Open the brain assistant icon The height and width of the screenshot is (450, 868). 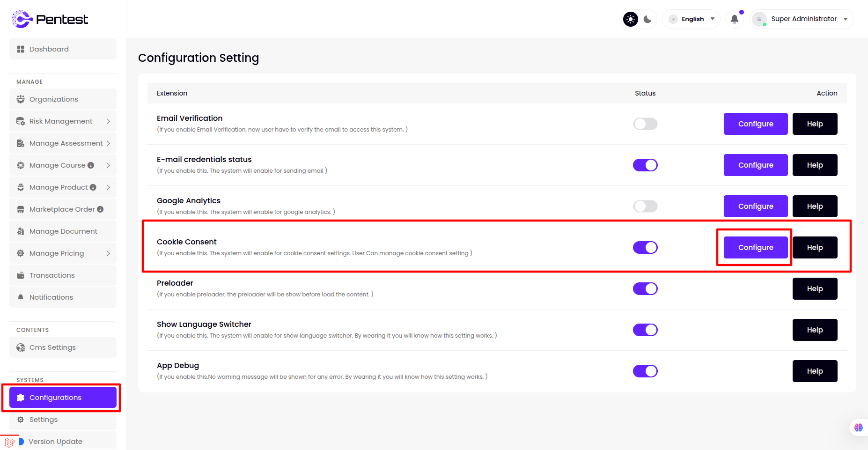tap(858, 427)
